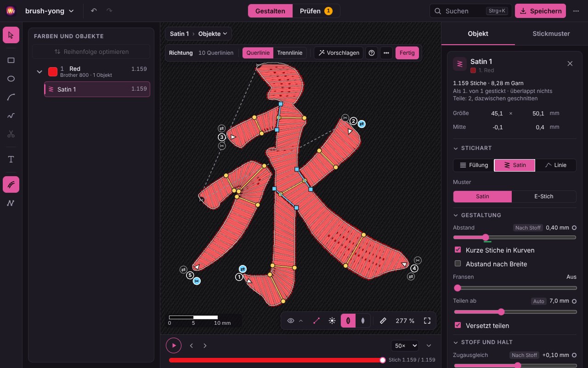The image size is (588, 368).
Task: Toggle the stitch points display icon
Action: (x=317, y=321)
